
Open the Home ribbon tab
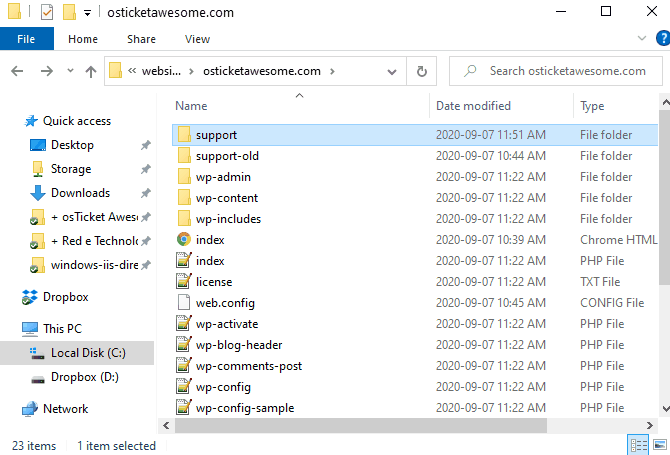(x=83, y=39)
